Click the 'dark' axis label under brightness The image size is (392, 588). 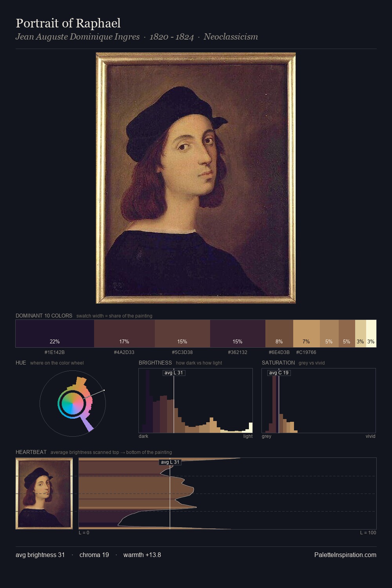click(x=143, y=436)
